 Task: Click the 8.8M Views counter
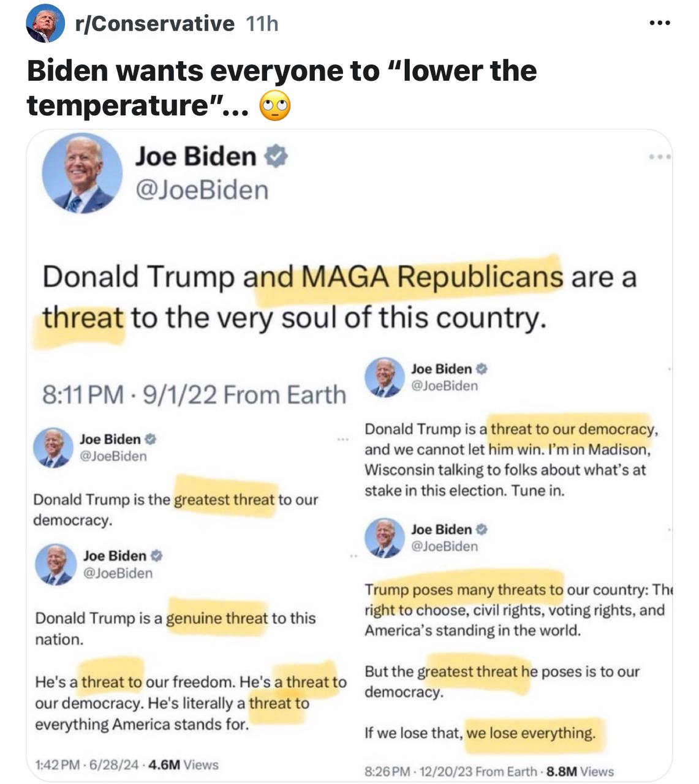[580, 772]
